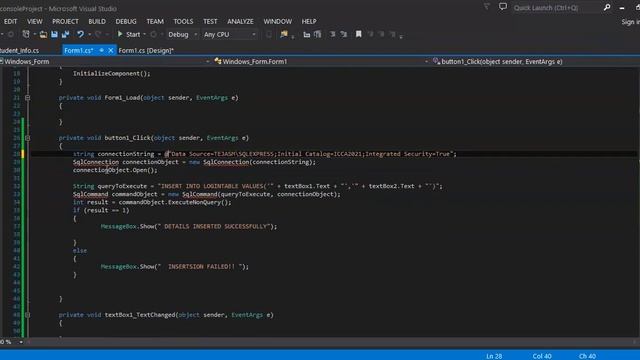The image size is (640, 360).
Task: Toggle the bookmark icon in toolbar
Action: pos(358,35)
